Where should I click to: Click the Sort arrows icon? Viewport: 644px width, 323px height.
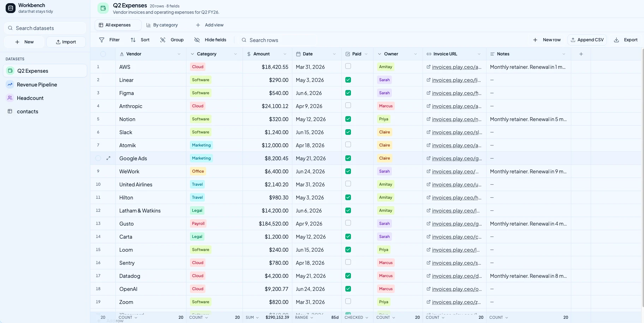click(133, 40)
